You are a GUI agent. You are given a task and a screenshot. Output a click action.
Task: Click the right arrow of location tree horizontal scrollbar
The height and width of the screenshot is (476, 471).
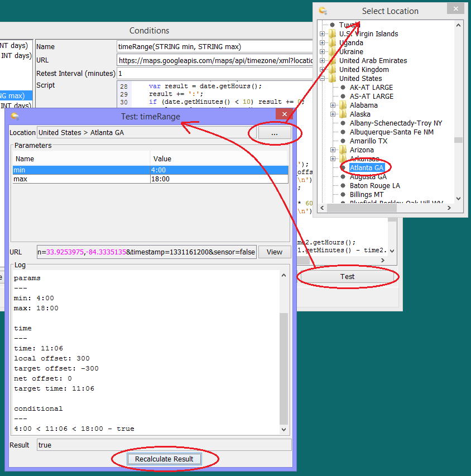[449, 208]
